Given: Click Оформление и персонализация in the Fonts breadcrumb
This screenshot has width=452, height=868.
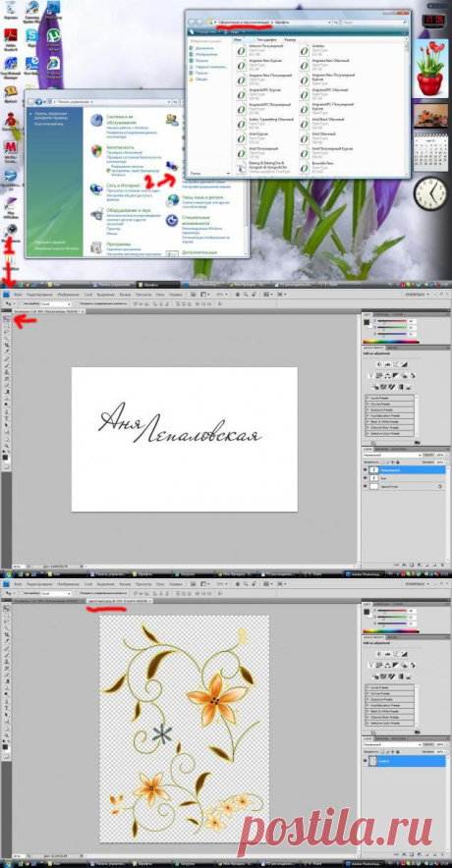Looking at the screenshot, I should pos(244,23).
